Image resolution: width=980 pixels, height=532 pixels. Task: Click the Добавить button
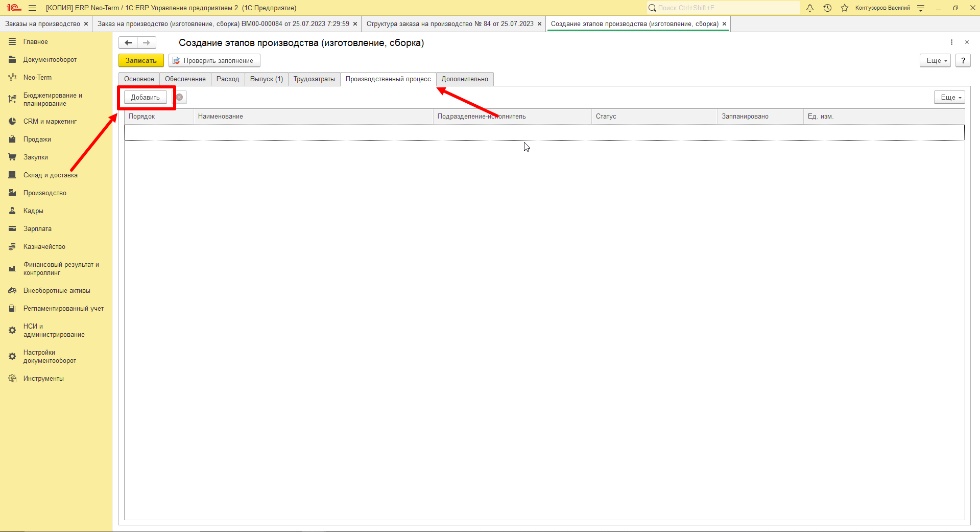pos(146,97)
